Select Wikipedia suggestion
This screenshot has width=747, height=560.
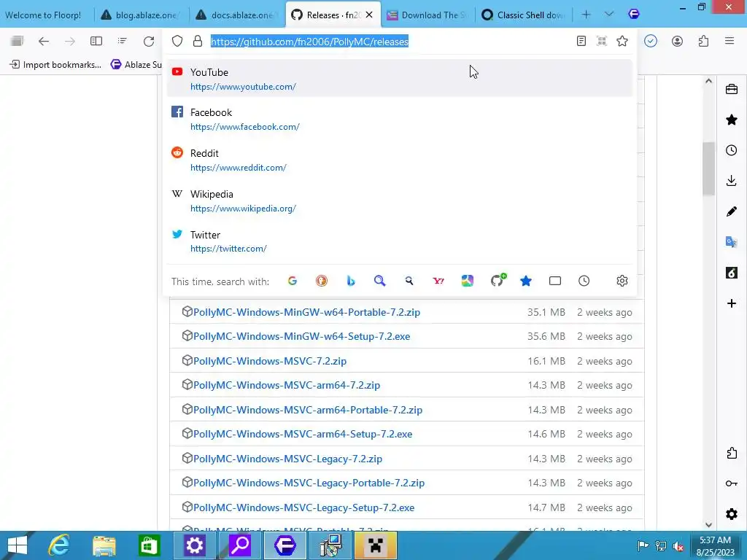tap(399, 201)
